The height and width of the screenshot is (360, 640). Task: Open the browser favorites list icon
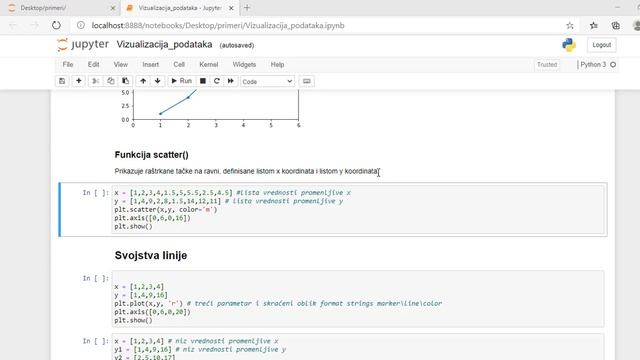594,25
